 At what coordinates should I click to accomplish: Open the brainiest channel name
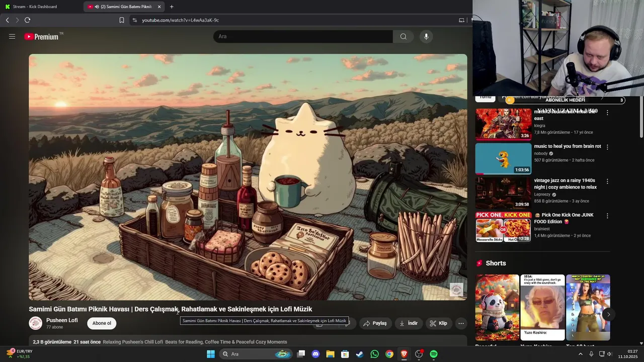pyautogui.click(x=542, y=229)
